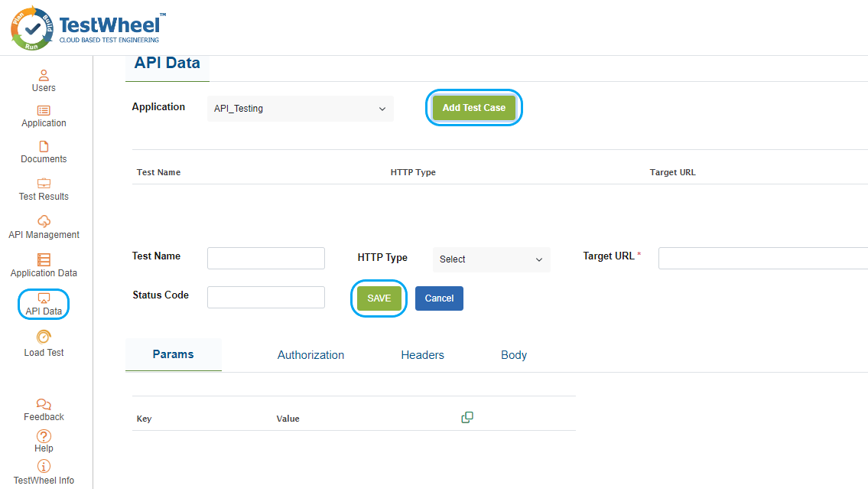Image resolution: width=868 pixels, height=489 pixels.
Task: Open the Headers tab
Action: pyautogui.click(x=422, y=354)
